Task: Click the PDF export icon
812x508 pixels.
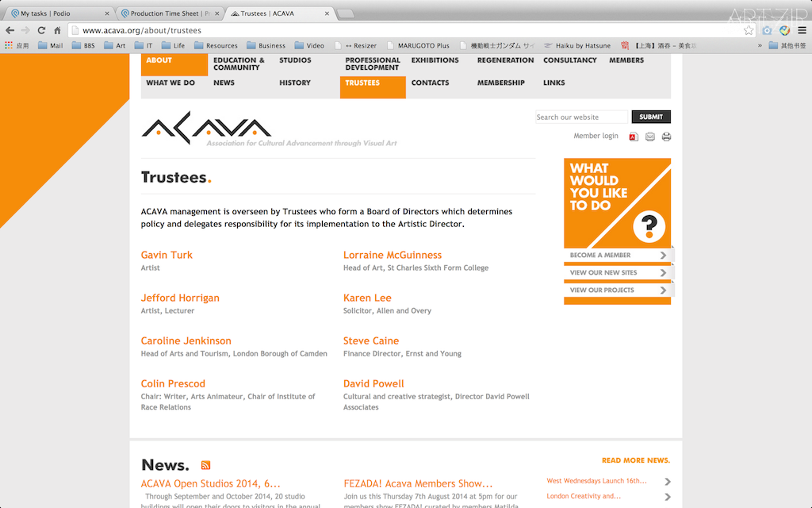Action: 634,137
